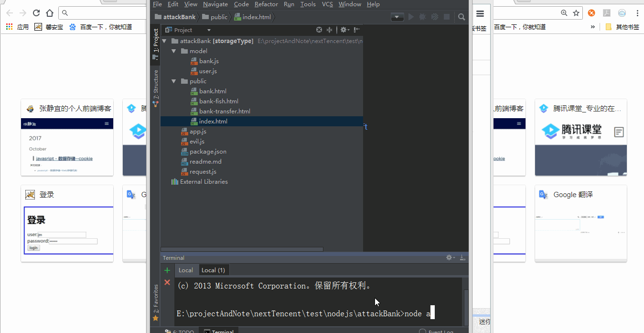Open the Terminal panel gear settings

pyautogui.click(x=450, y=257)
